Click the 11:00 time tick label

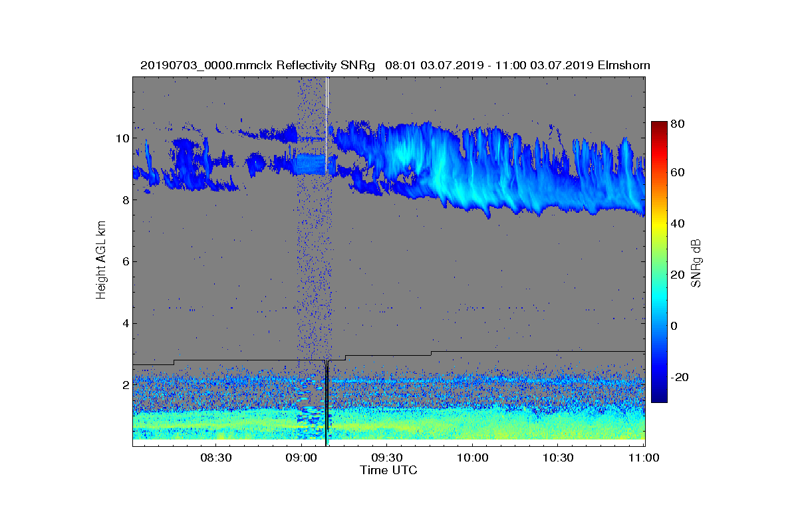[x=644, y=458]
